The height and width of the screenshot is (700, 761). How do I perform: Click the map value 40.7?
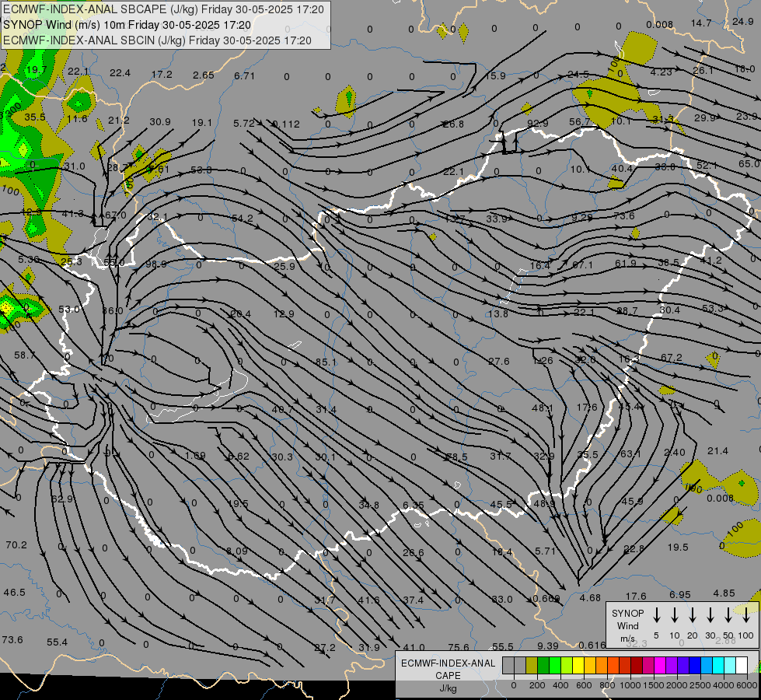(282, 409)
